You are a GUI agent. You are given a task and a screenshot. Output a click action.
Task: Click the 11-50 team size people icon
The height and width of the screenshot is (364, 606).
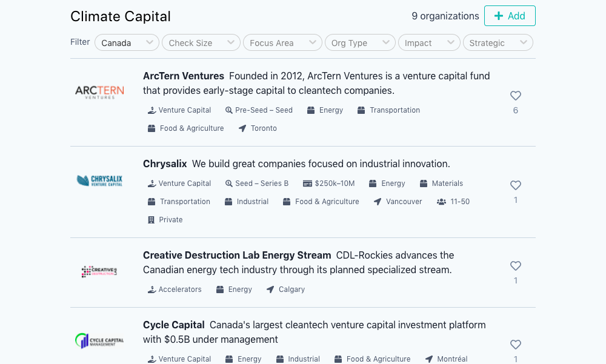441,202
